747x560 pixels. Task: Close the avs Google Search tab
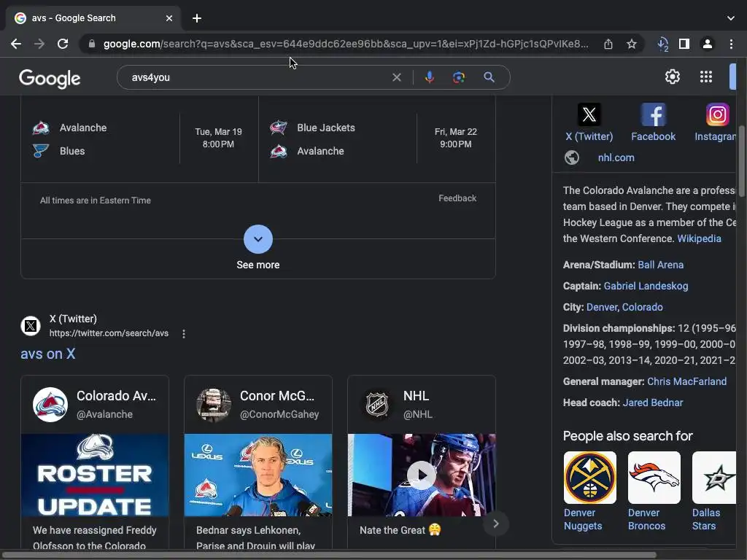[169, 18]
